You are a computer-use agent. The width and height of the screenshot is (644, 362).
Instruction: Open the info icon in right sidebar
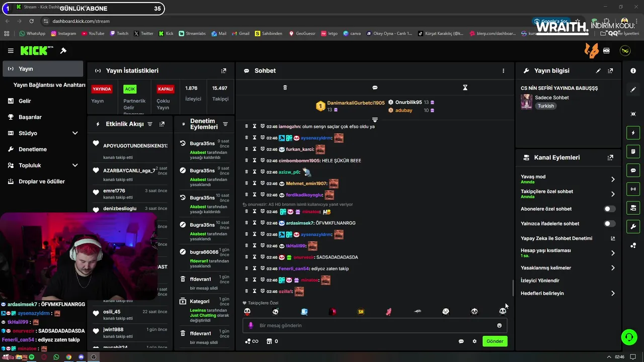point(633,71)
